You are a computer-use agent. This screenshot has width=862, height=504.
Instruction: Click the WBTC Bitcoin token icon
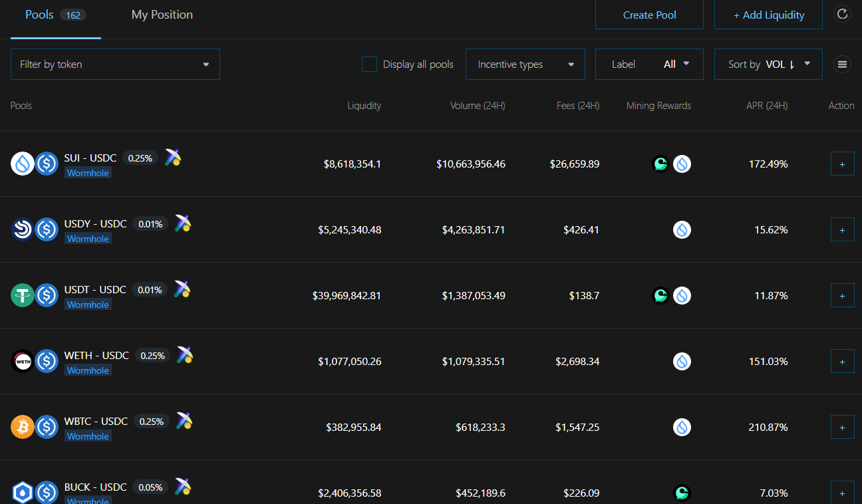coord(23,427)
